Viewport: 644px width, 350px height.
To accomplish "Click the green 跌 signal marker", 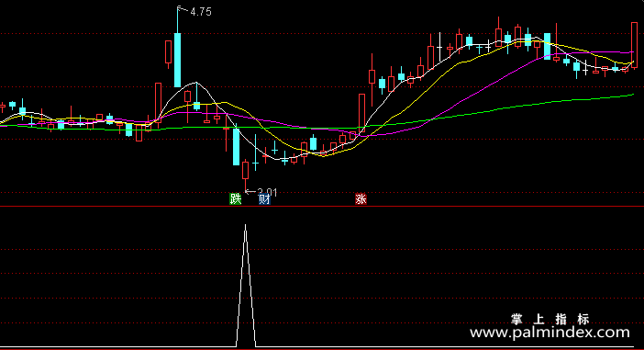I will pos(236,199).
